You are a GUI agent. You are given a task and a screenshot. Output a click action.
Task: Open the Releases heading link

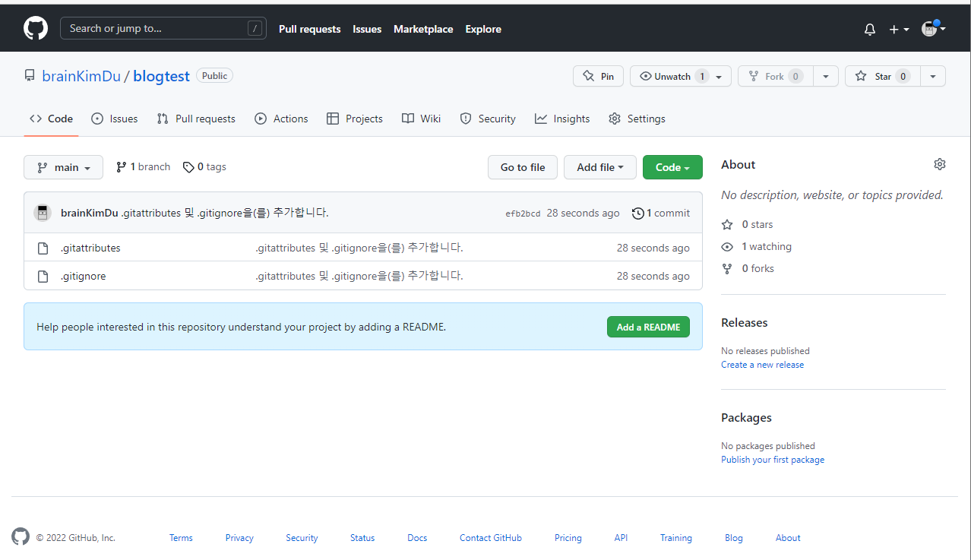[x=745, y=322]
